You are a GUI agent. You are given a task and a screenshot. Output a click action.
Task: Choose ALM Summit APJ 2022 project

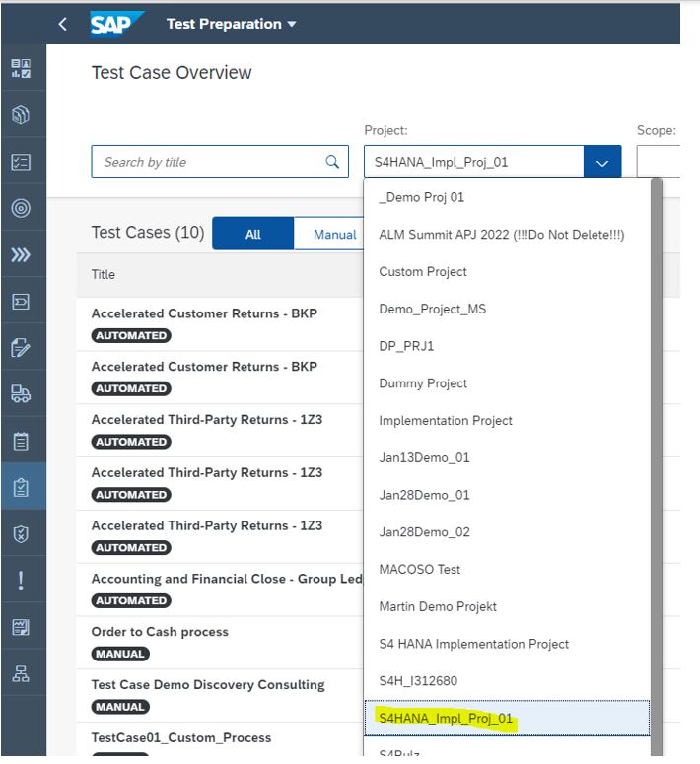[x=507, y=235]
